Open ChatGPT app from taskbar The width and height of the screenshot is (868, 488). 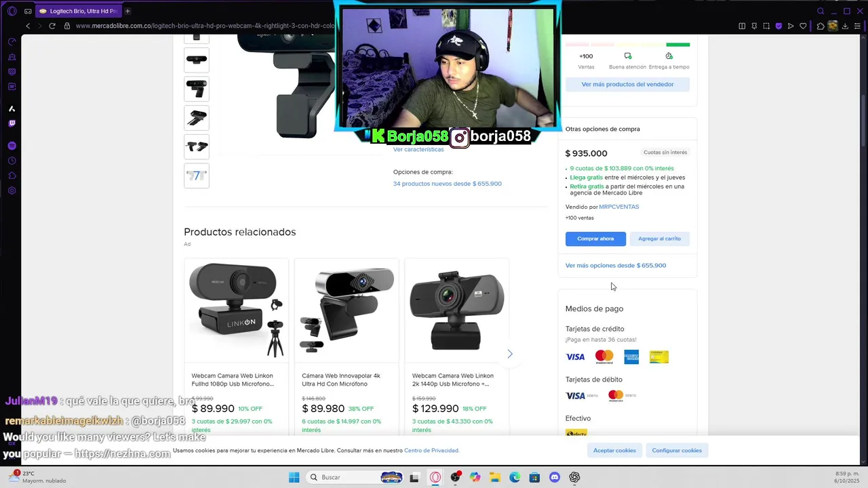(x=574, y=477)
